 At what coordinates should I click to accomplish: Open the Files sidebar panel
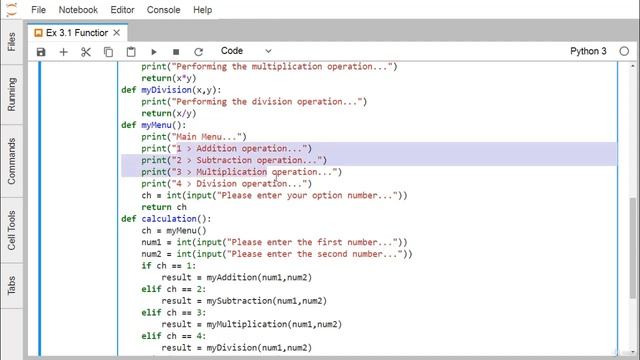tap(11, 42)
